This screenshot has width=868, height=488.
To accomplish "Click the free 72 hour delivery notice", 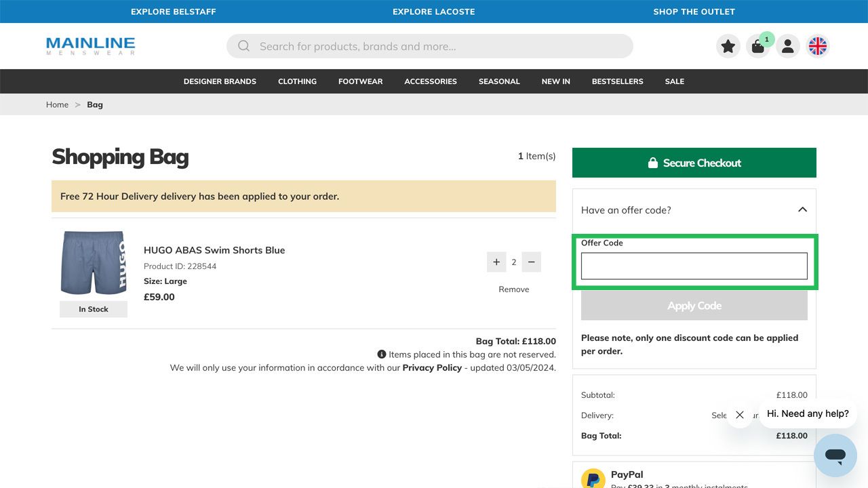I will click(304, 197).
